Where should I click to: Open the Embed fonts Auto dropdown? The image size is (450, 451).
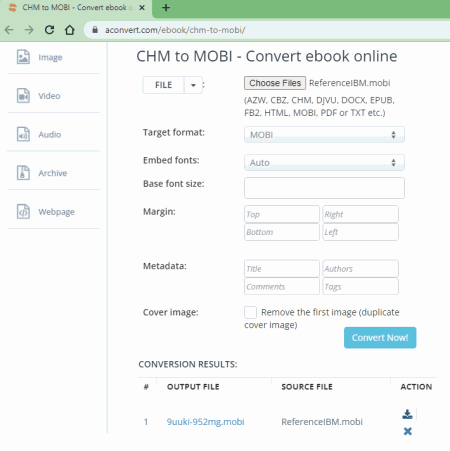pyautogui.click(x=324, y=163)
